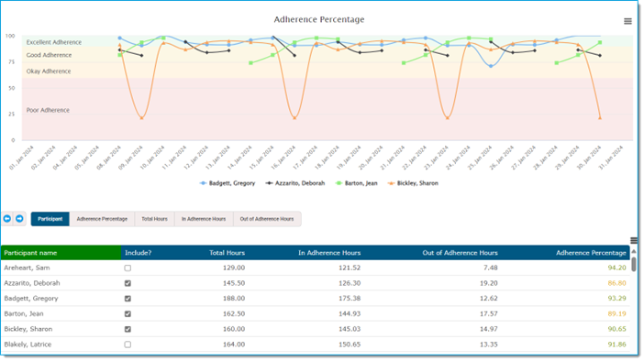The height and width of the screenshot is (361, 644).
Task: Click adherence value 86.80
Action: coord(616,283)
